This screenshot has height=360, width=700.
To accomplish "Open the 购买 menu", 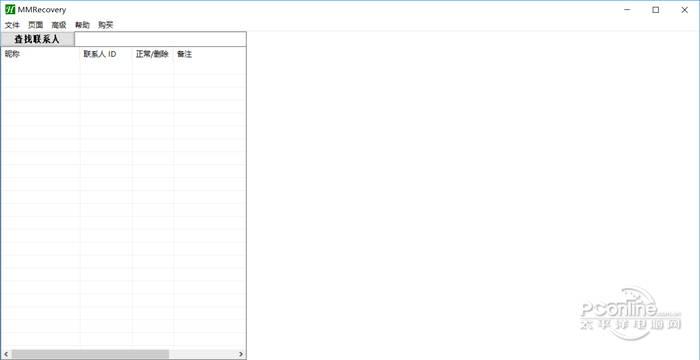I will tap(105, 25).
